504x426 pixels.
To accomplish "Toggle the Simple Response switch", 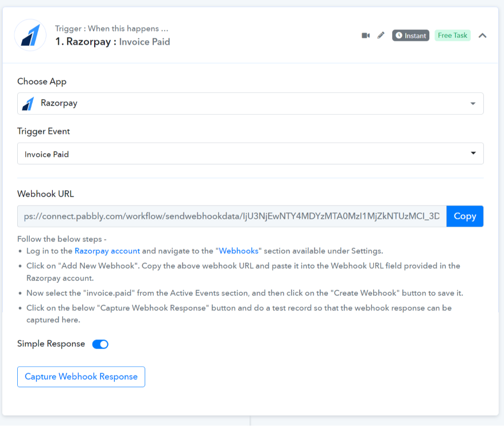I will pyautogui.click(x=100, y=344).
